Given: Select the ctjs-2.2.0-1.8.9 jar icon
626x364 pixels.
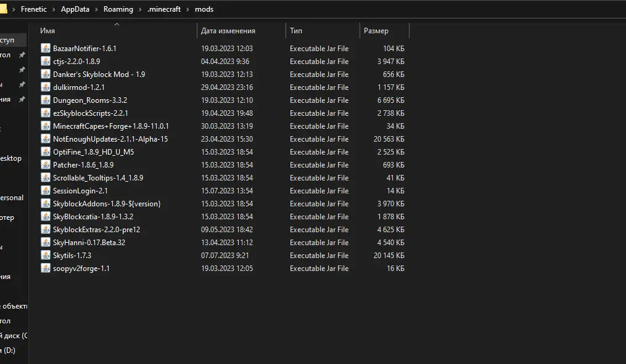Looking at the screenshot, I should 46,62.
